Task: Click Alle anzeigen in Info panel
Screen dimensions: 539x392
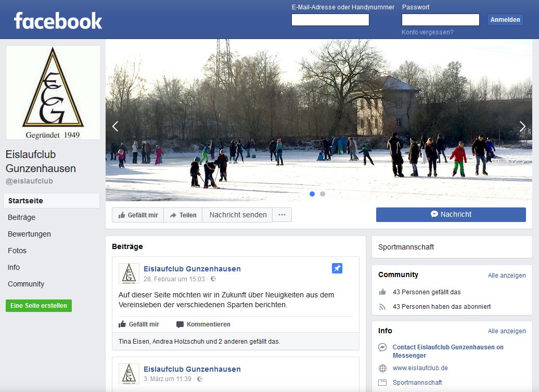Action: [x=507, y=331]
